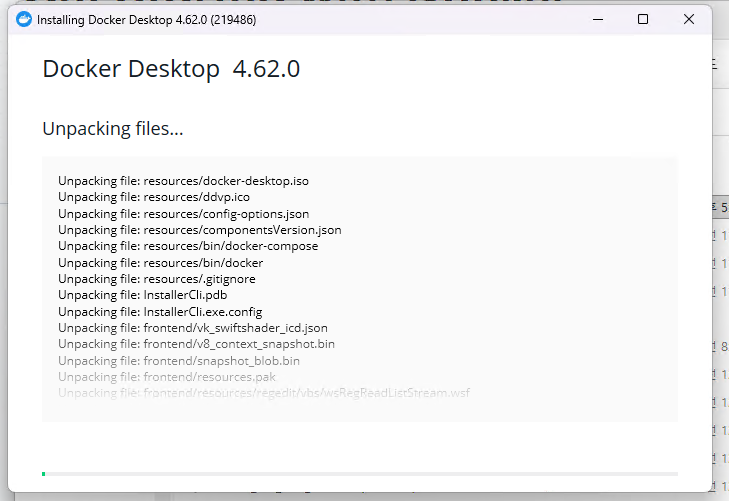Close the Docker Desktop installer
This screenshot has width=729, height=501.
689,20
